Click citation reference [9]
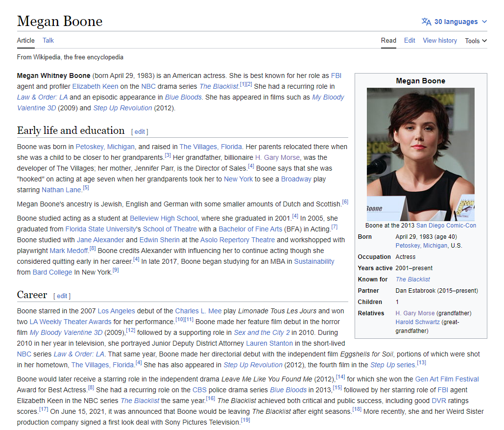This screenshot has width=504, height=430. click(116, 270)
